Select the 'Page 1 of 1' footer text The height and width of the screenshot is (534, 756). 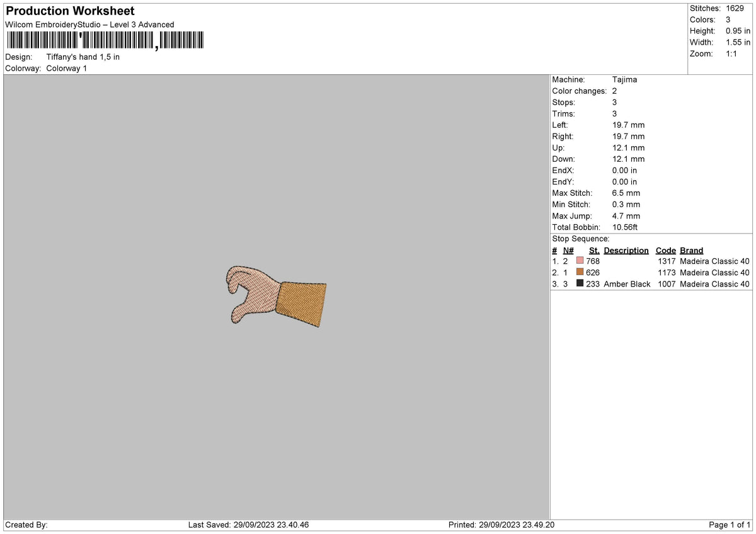[x=730, y=525]
